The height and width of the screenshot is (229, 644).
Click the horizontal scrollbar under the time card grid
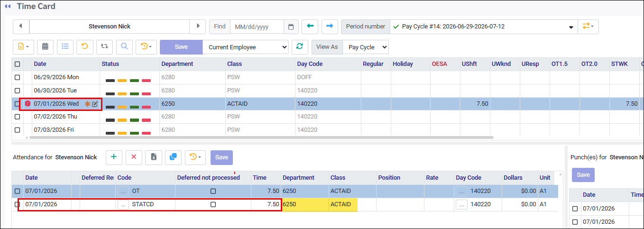(261, 137)
